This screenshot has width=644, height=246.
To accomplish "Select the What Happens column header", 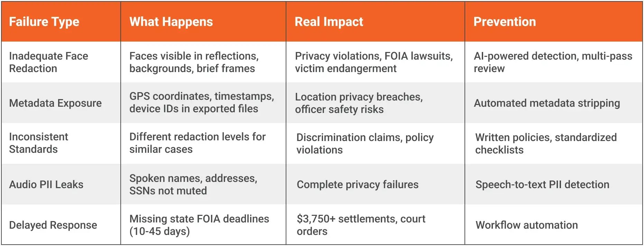I will click(x=171, y=22).
